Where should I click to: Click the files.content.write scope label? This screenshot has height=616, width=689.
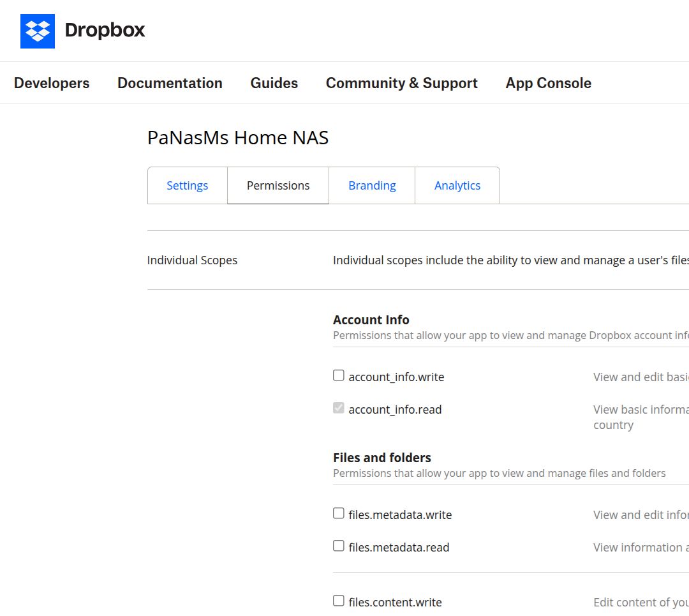(x=395, y=603)
